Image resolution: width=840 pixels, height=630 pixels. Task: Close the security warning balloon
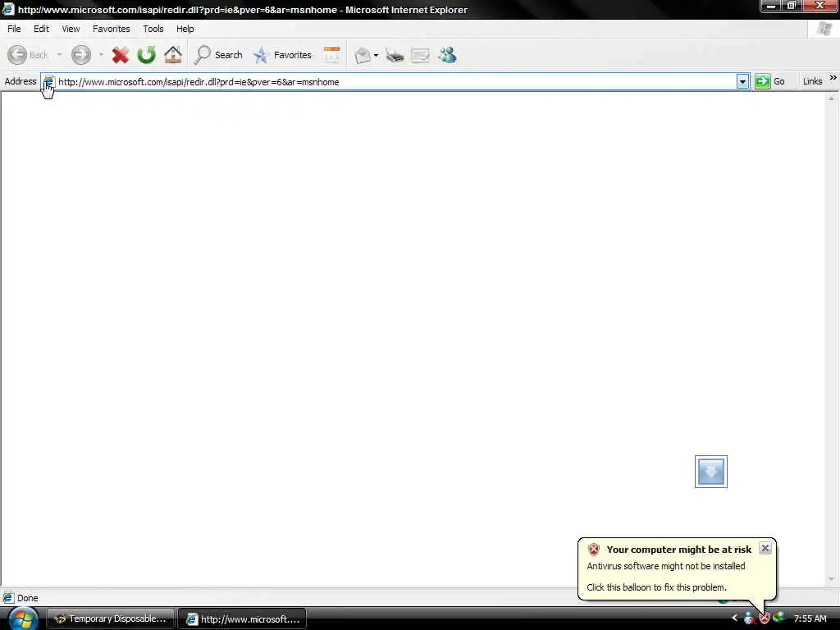765,548
